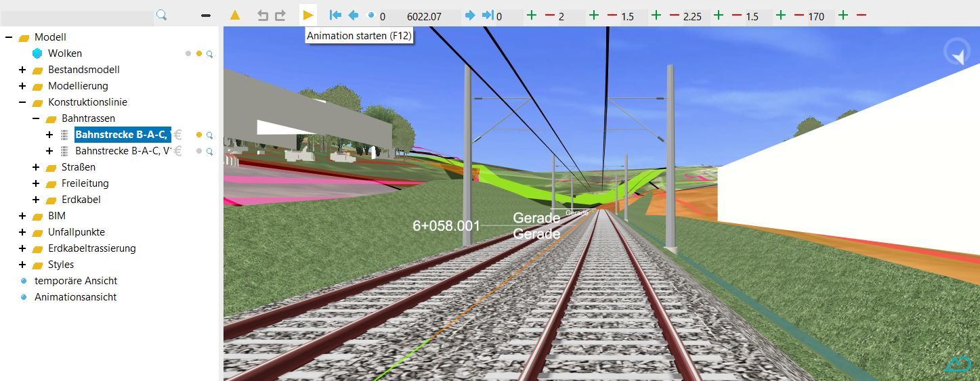This screenshot has width=980, height=381.
Task: Click the undo arrow in the toolbar
Action: point(263,16)
